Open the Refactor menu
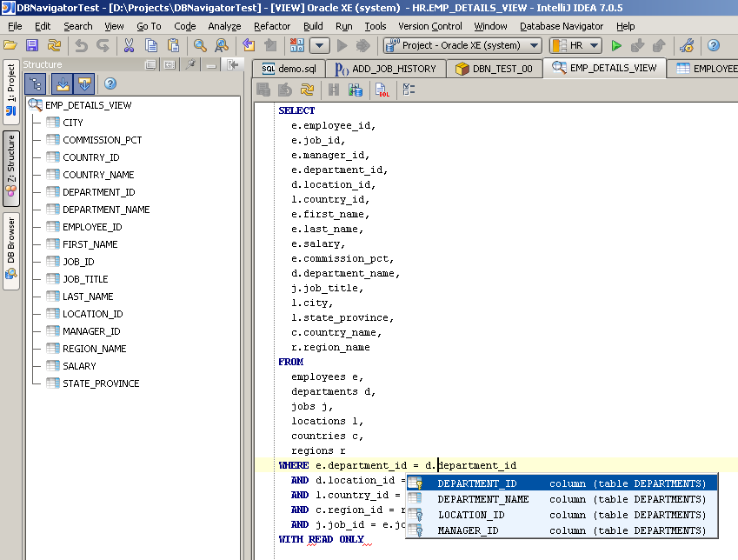Screen dimensions: 738x560 coord(272,26)
